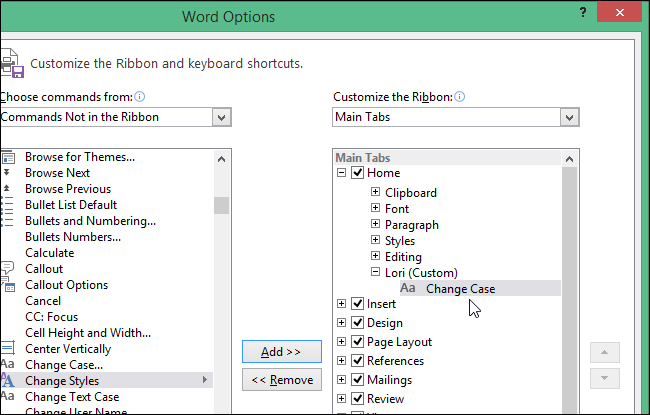Expand the Insert tab node
Viewport: 650px width, 415px height.
click(x=341, y=304)
